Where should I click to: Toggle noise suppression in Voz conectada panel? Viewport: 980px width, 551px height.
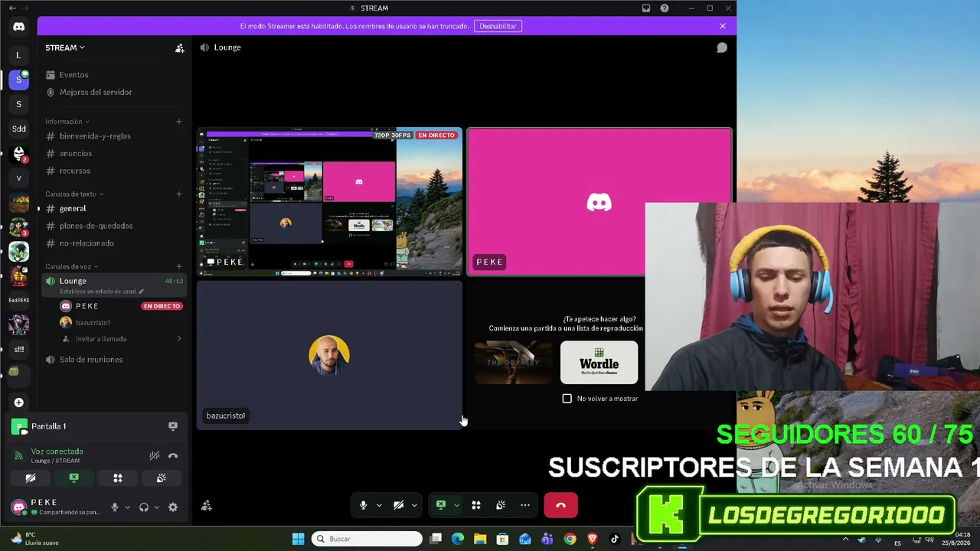[x=155, y=455]
